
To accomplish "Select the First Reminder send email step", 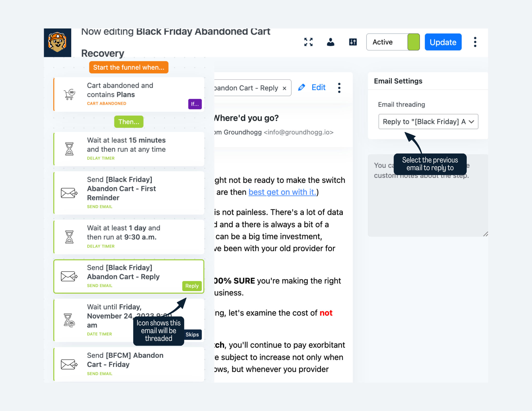I will coord(129,193).
